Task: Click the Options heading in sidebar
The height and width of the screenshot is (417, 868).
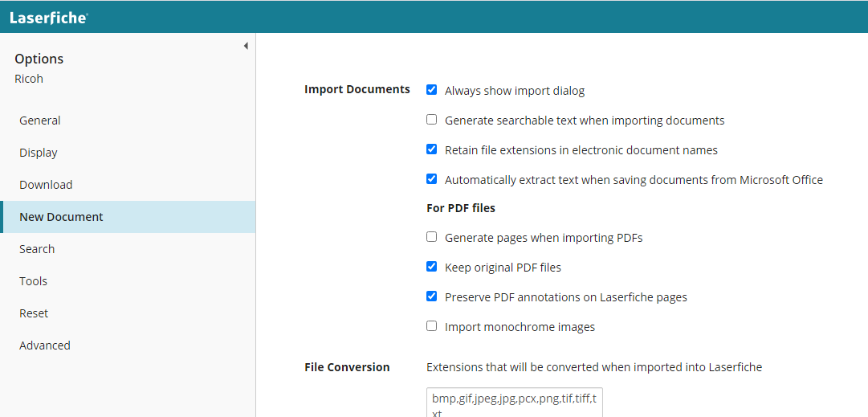Action: coord(39,59)
